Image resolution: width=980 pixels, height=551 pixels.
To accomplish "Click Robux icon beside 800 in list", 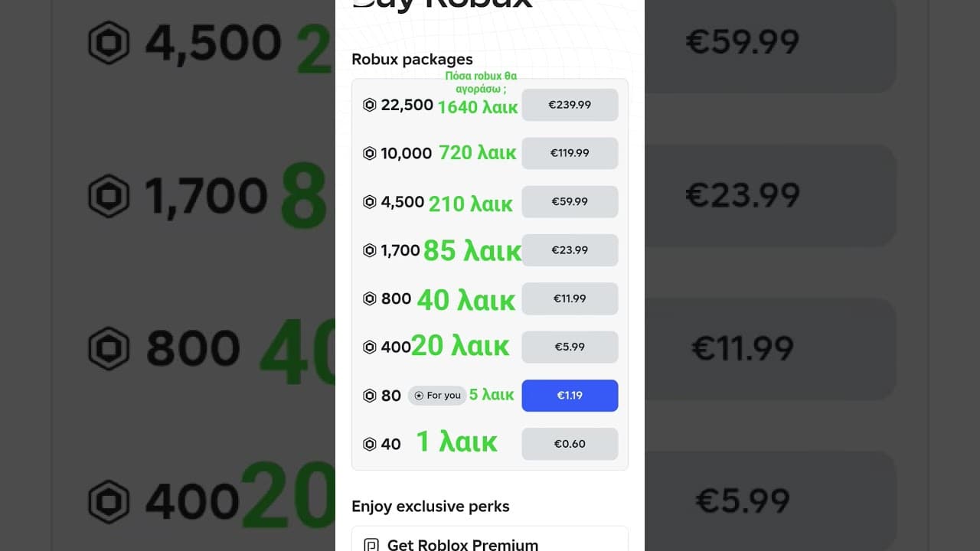I will click(x=370, y=298).
